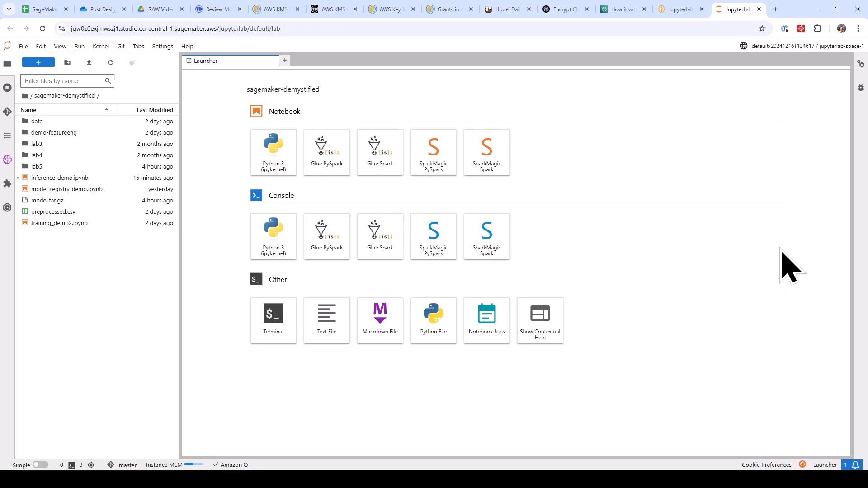Click the Upload Files toolbar icon

[x=89, y=62]
